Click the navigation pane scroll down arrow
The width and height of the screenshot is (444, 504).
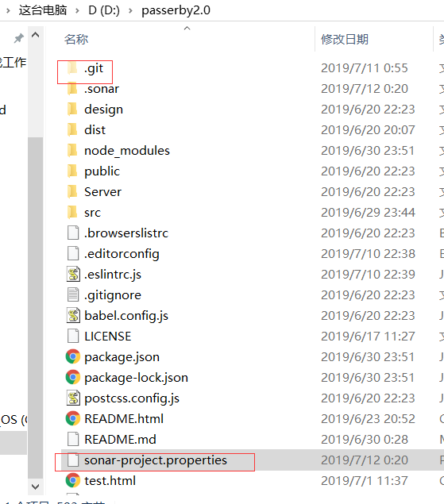pos(36,487)
